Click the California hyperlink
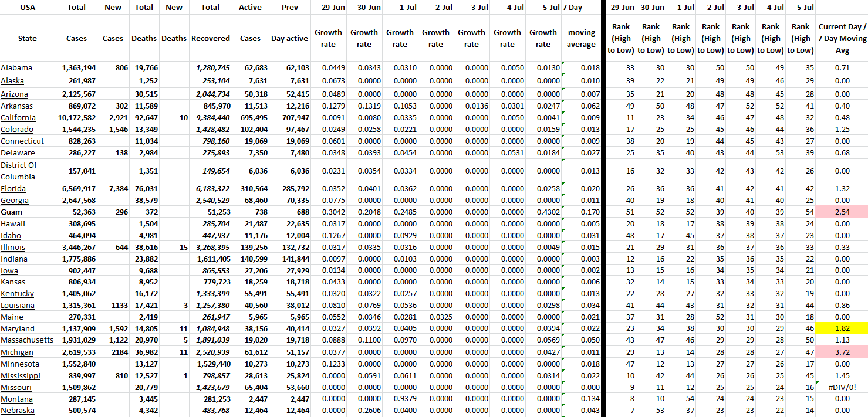The width and height of the screenshot is (868, 417). click(18, 118)
